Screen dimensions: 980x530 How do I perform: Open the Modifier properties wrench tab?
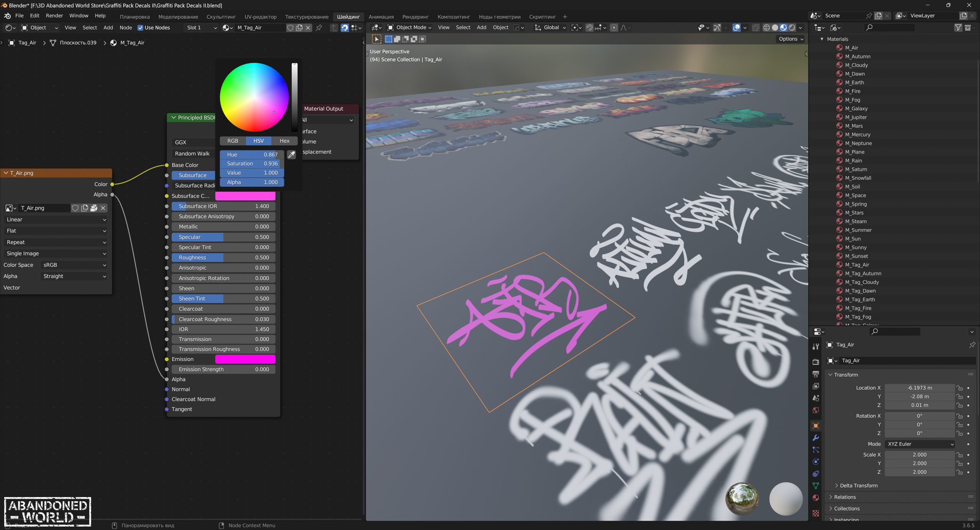click(816, 438)
